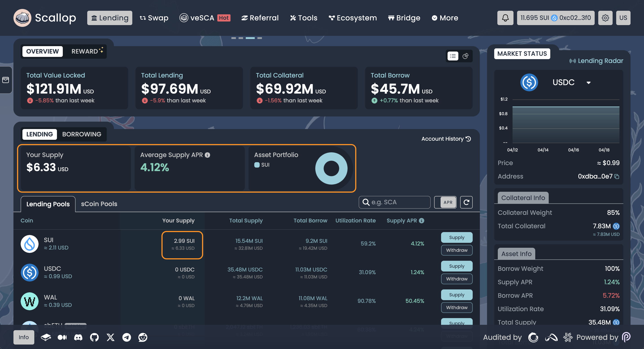Screen dimensions: 644x349
Task: Open the GitHub icon in footer
Action: pos(94,337)
